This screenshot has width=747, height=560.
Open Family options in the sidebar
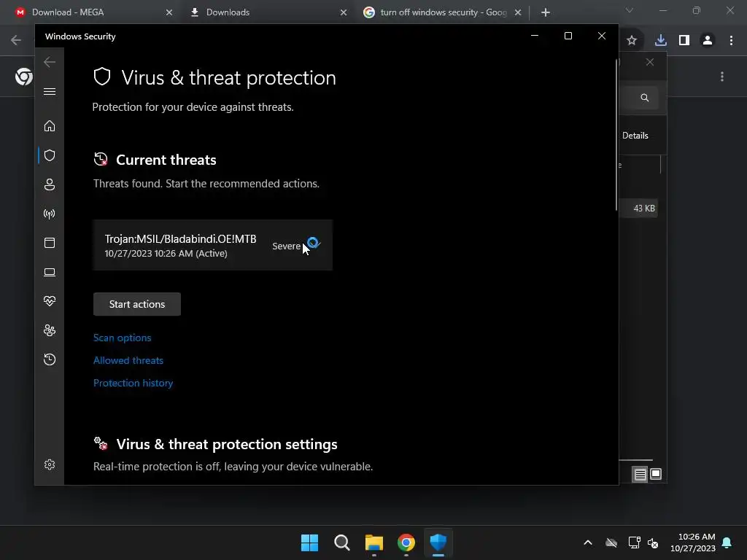coord(50,330)
